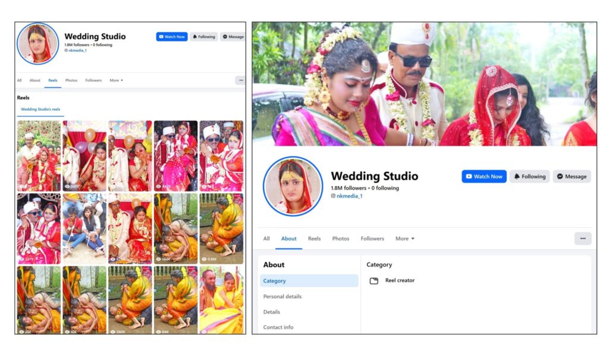Viewport: 609px width, 364px height.
Task: Open the profile picture in the left Reels panel
Action: [37, 43]
